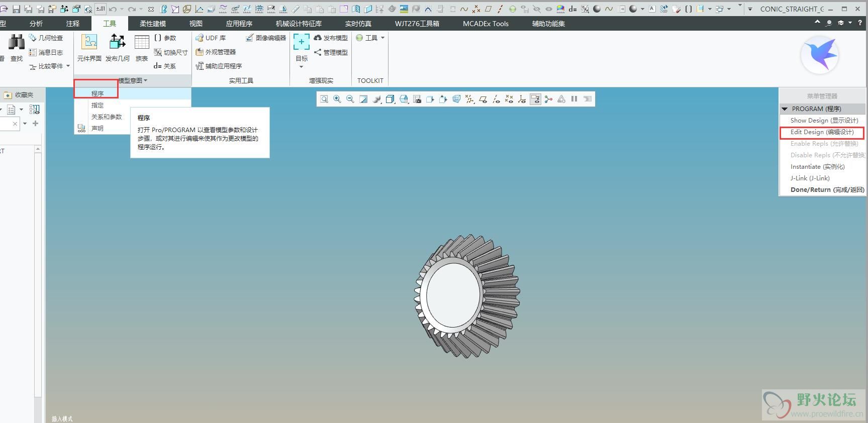
Task: Repaint the graphics window
Action: click(x=363, y=99)
